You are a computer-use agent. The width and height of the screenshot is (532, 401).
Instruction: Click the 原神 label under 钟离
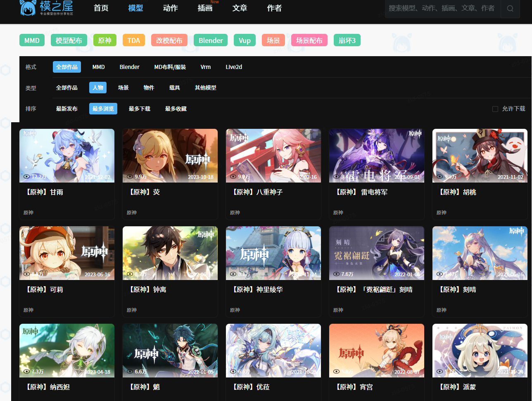132,310
